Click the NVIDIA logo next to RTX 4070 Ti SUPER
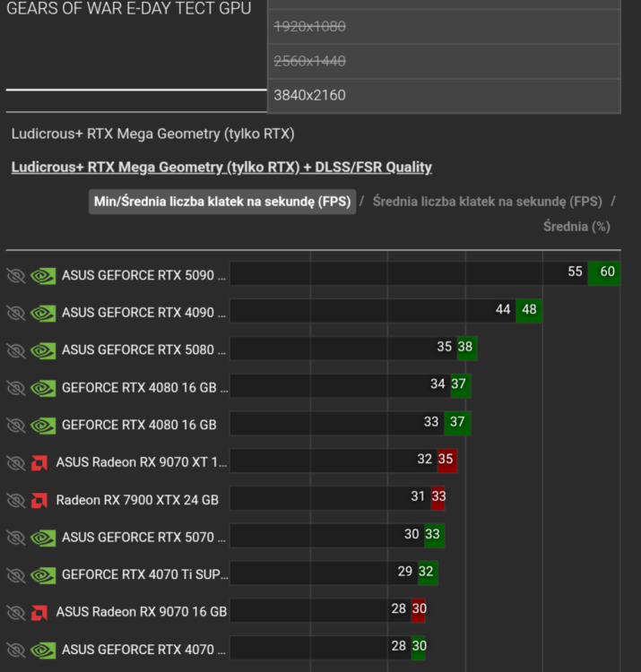Image resolution: width=641 pixels, height=672 pixels. point(43,574)
